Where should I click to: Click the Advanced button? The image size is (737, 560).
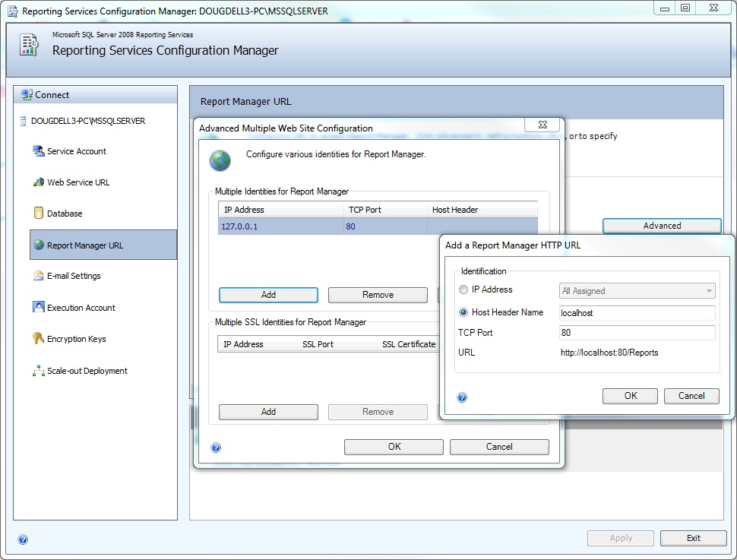(662, 226)
